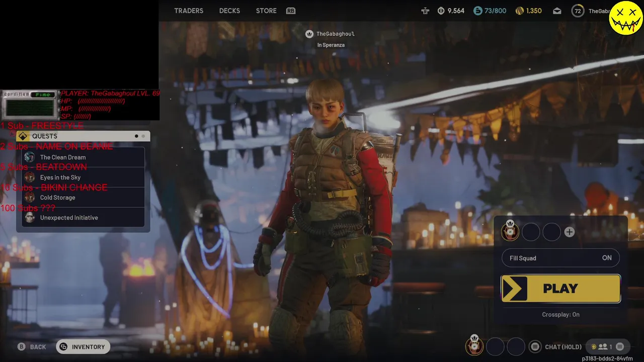Click the Eyes in the Sky quest giver icon
Image resolution: width=644 pixels, height=362 pixels.
pyautogui.click(x=30, y=177)
